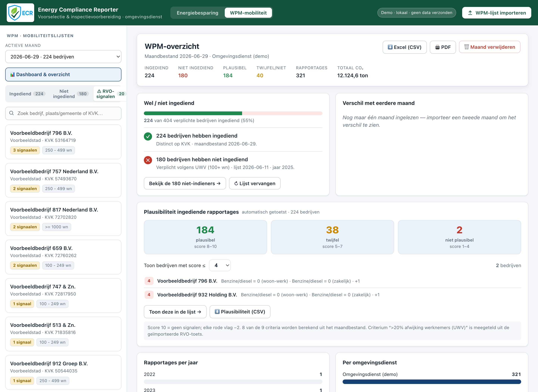Click the 2022 rapportages bar
This screenshot has width=538, height=392.
[x=233, y=382]
